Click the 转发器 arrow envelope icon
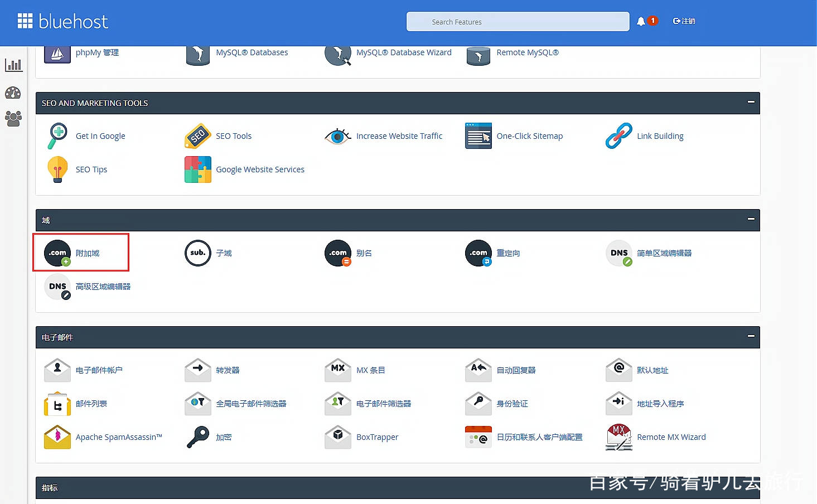This screenshot has height=504, width=817. pos(198,370)
